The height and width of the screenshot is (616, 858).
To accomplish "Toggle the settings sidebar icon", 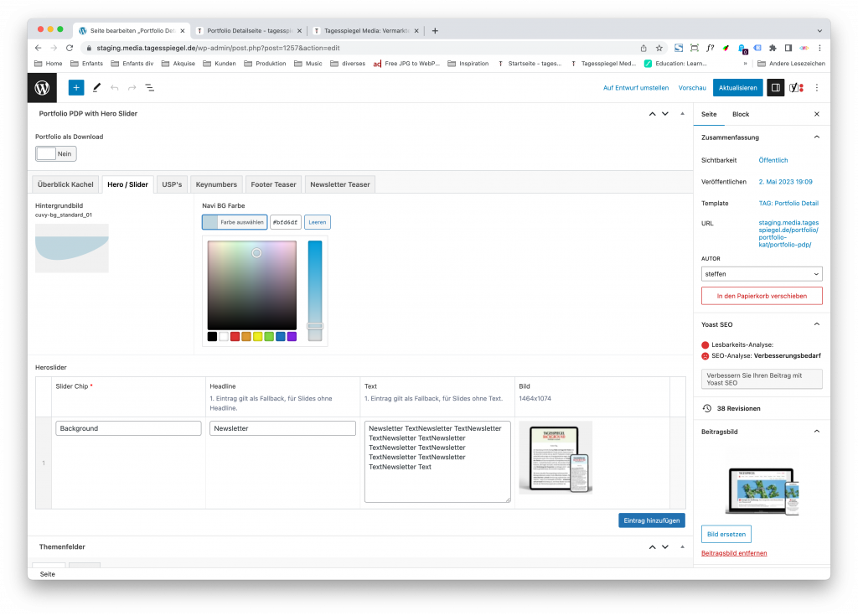I will point(775,88).
